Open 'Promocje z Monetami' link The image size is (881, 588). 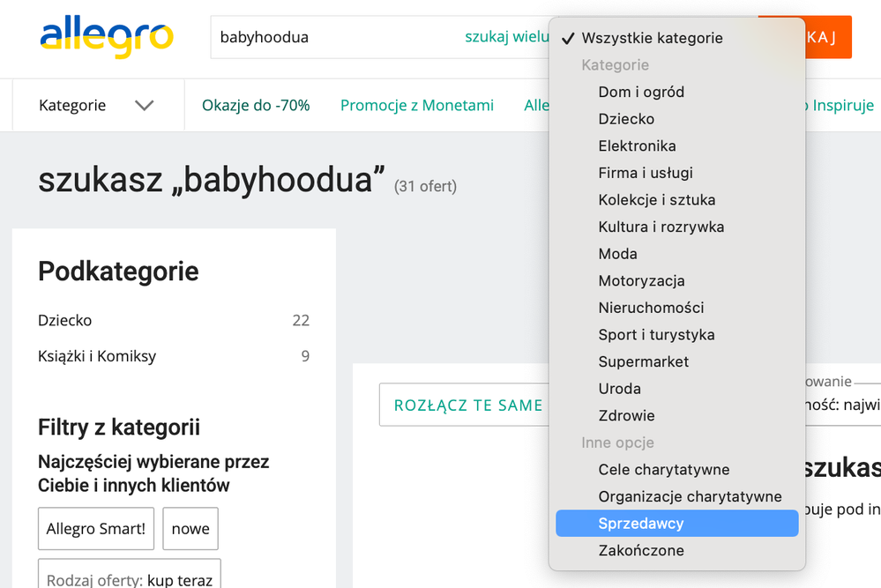tap(417, 105)
